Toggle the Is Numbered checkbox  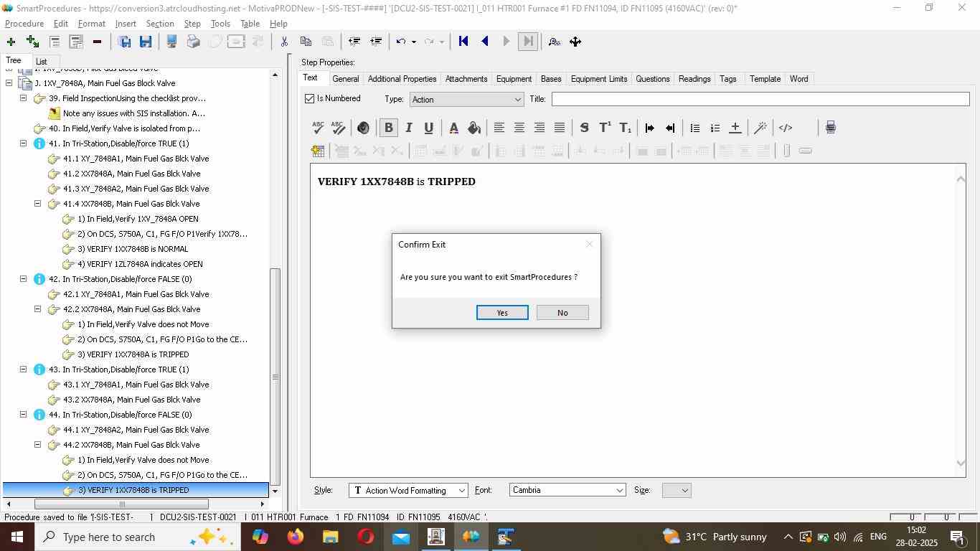(310, 98)
